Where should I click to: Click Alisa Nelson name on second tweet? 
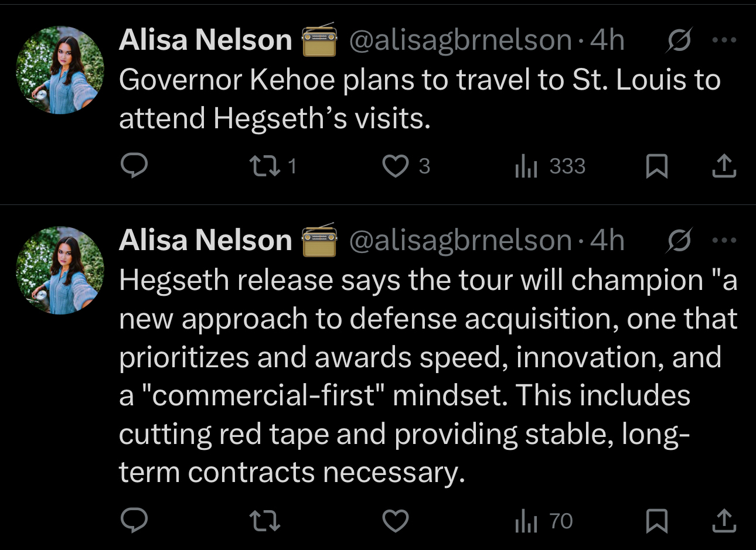205,241
